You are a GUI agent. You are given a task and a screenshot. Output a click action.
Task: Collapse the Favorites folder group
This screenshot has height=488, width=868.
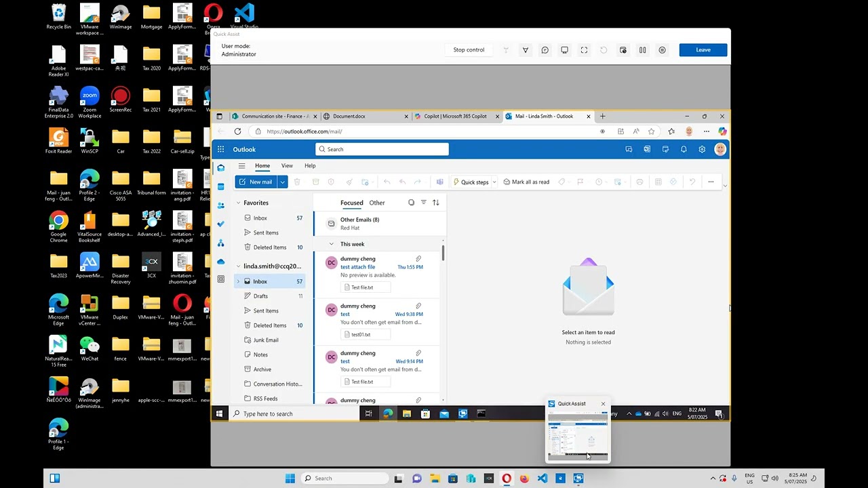(238, 203)
